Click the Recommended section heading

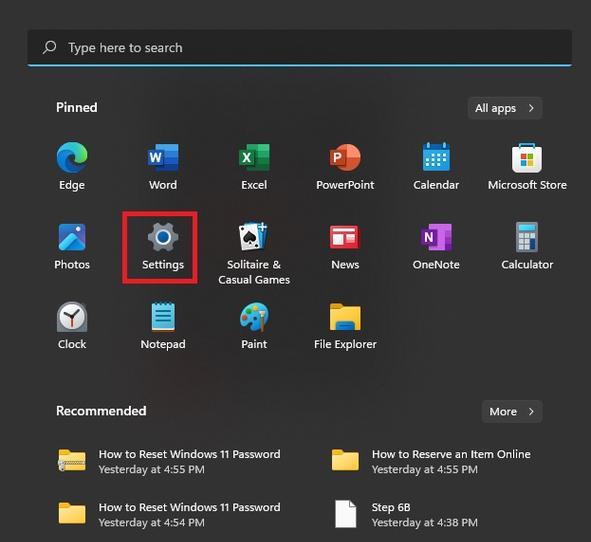click(101, 411)
